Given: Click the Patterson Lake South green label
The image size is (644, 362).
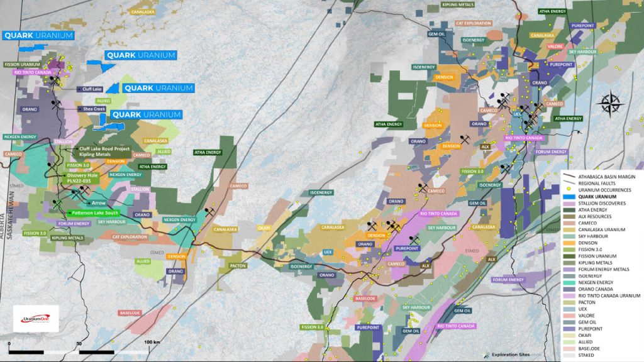Looking at the screenshot, I should (x=93, y=213).
